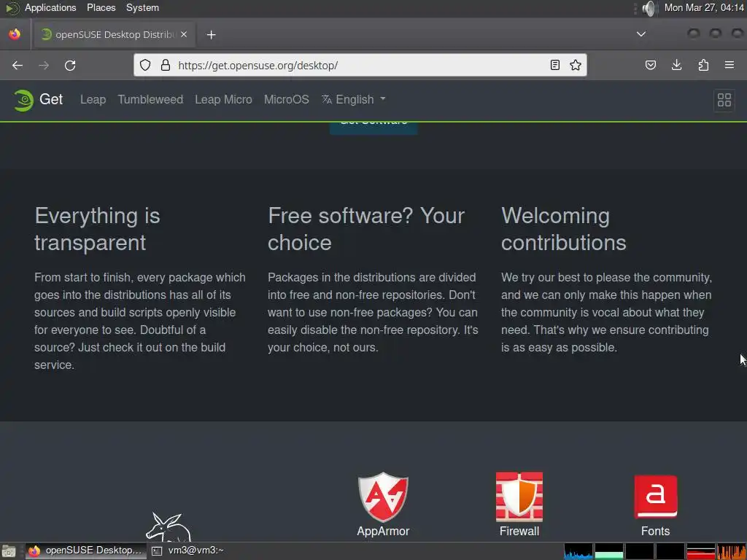Viewport: 747px width, 560px height.
Task: Click the Firefox logo left of tabs
Action: [15, 34]
